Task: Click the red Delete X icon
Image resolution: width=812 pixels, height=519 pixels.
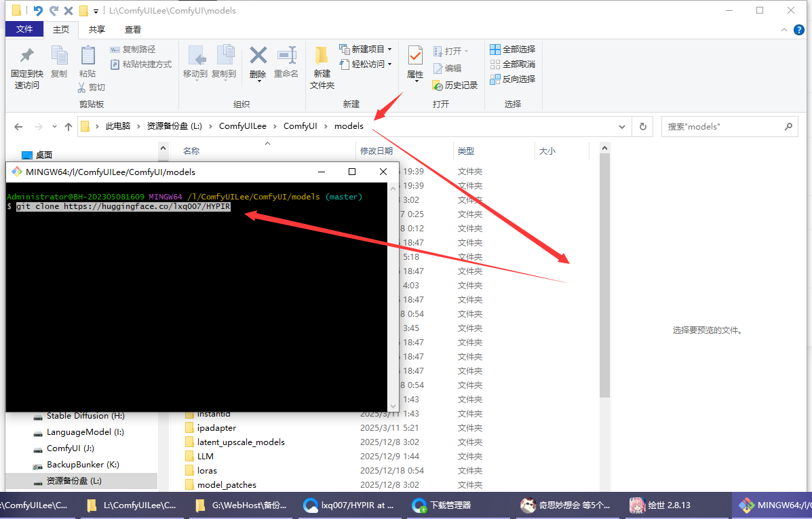Action: pyautogui.click(x=258, y=56)
